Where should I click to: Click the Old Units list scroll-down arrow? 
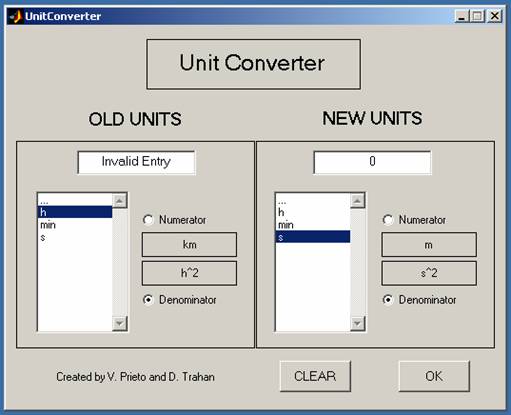coord(120,323)
